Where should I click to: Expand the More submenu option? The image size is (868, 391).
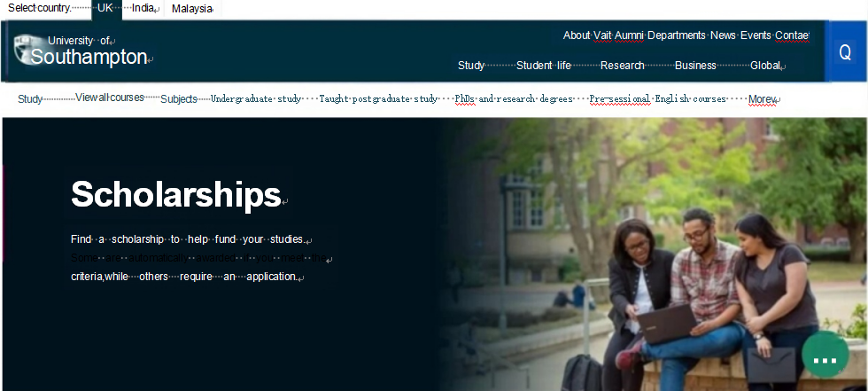762,99
